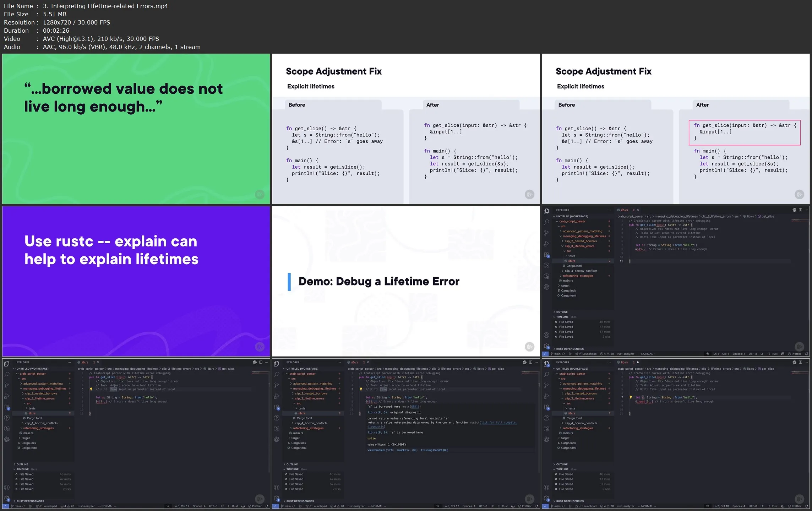Click the 'Ln 11, Col 1' status bar item
The height and width of the screenshot is (511, 812).
pyautogui.click(x=721, y=354)
